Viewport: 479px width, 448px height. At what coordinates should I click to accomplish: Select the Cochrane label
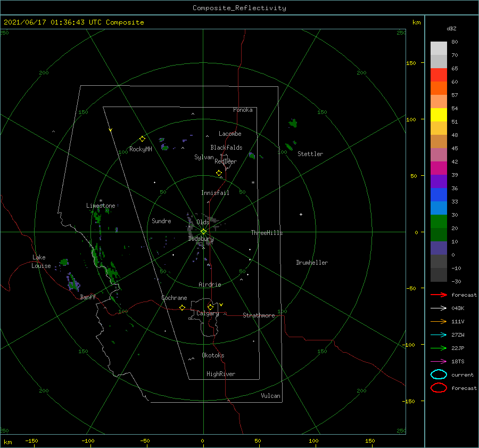click(x=174, y=298)
